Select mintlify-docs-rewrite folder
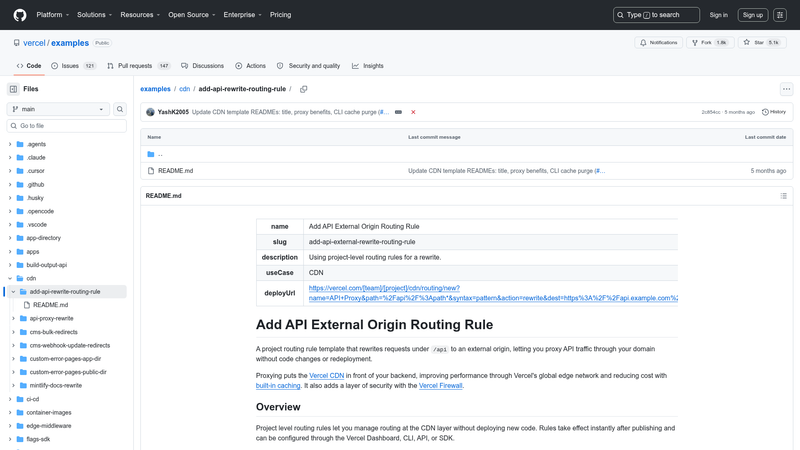The height and width of the screenshot is (450, 800). [x=56, y=386]
